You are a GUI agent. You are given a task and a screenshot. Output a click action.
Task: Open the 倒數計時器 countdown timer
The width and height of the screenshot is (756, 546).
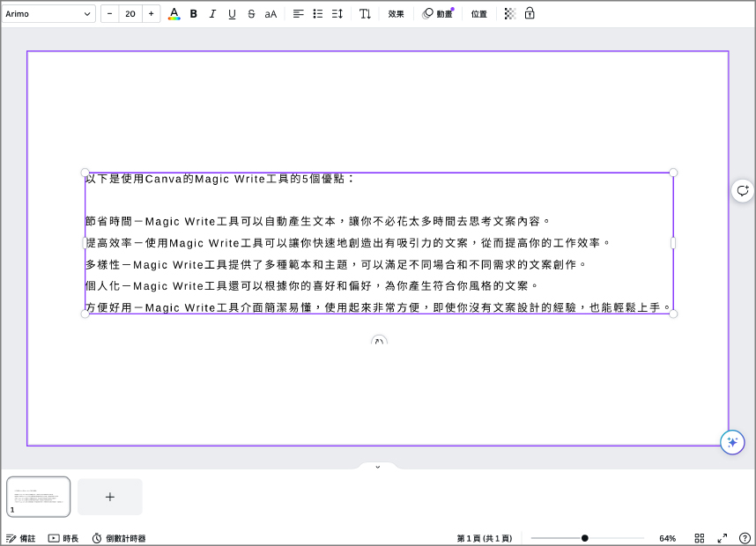(x=119, y=538)
